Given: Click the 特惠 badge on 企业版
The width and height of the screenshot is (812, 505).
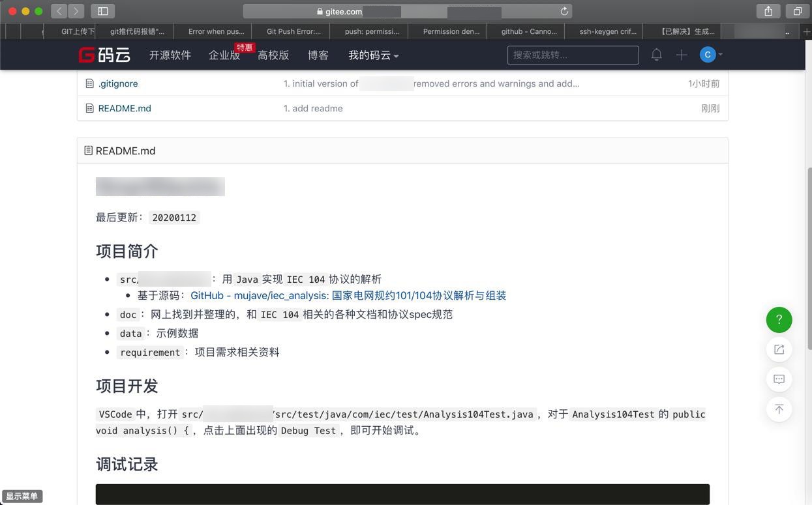Looking at the screenshot, I should [245, 48].
